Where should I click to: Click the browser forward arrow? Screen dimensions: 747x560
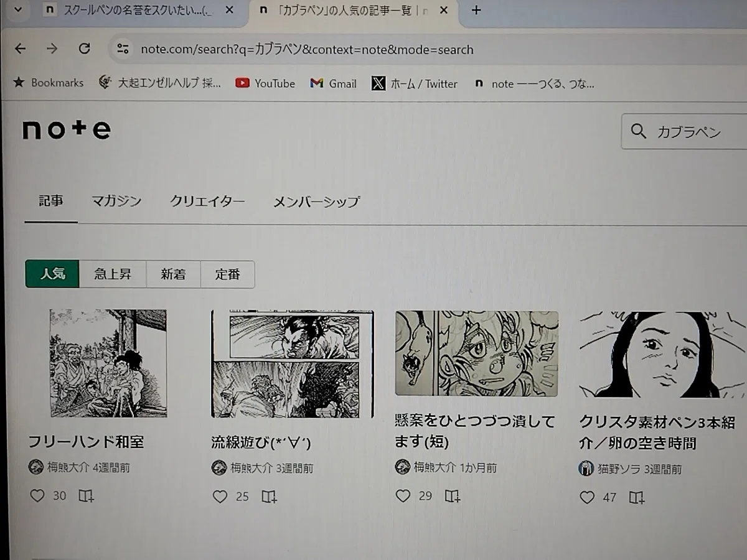[52, 49]
